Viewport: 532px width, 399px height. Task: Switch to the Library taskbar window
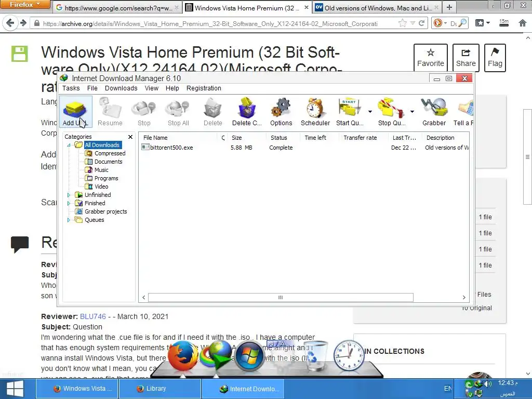pos(160,389)
